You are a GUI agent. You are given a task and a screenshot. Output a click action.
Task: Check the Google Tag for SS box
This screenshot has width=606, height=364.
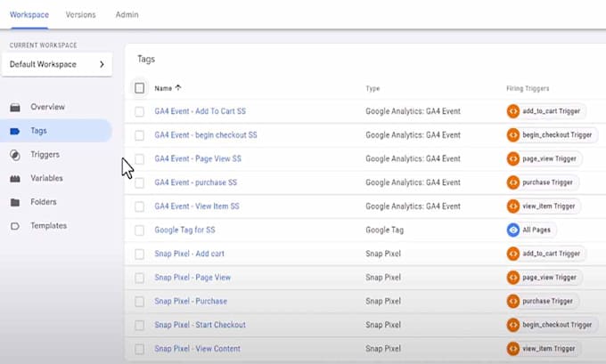click(x=140, y=231)
